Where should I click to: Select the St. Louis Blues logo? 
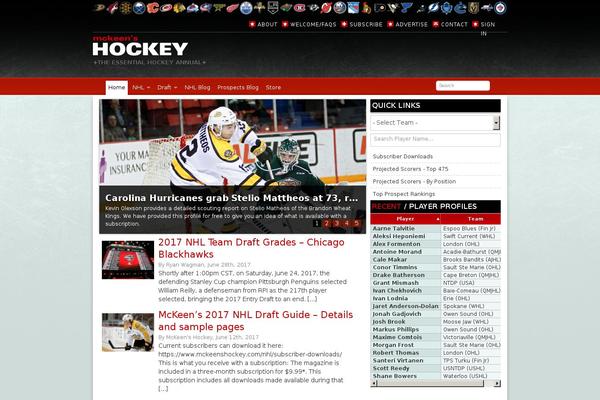click(x=406, y=8)
